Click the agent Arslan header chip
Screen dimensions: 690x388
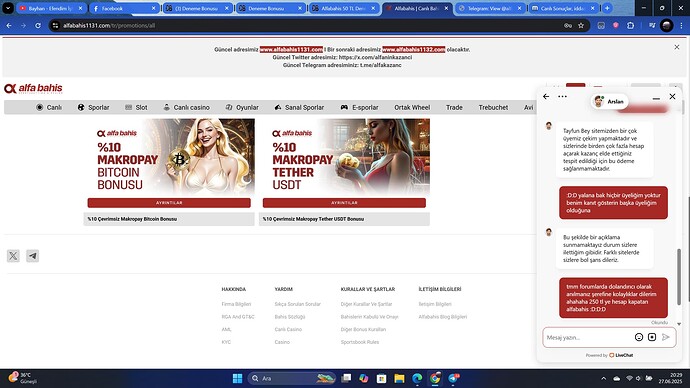(x=609, y=101)
